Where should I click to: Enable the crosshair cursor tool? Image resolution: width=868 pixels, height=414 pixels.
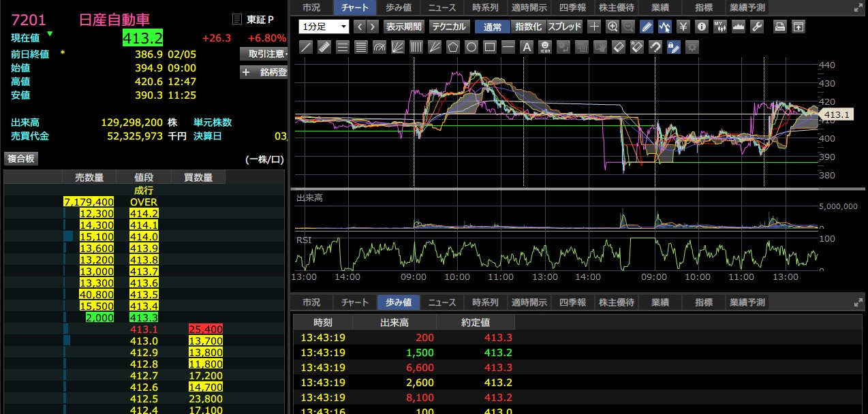(x=595, y=27)
